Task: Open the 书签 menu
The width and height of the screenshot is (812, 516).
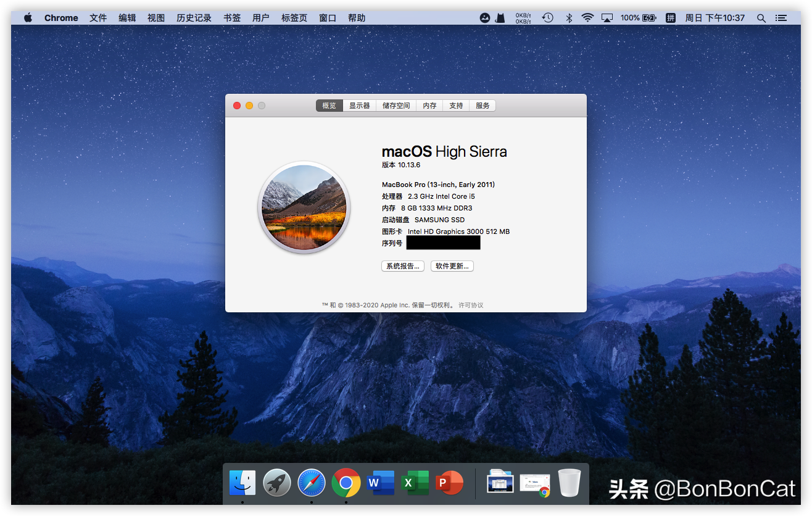Action: (232, 18)
